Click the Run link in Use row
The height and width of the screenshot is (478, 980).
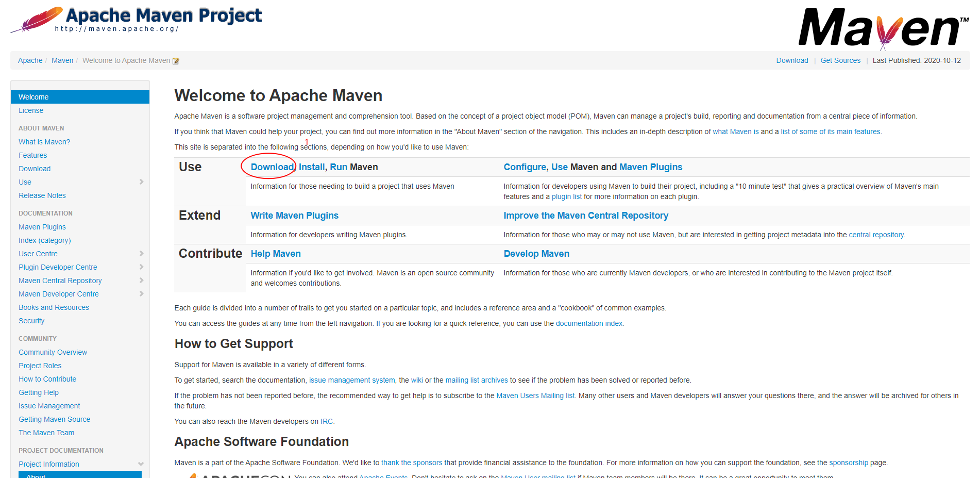tap(339, 167)
